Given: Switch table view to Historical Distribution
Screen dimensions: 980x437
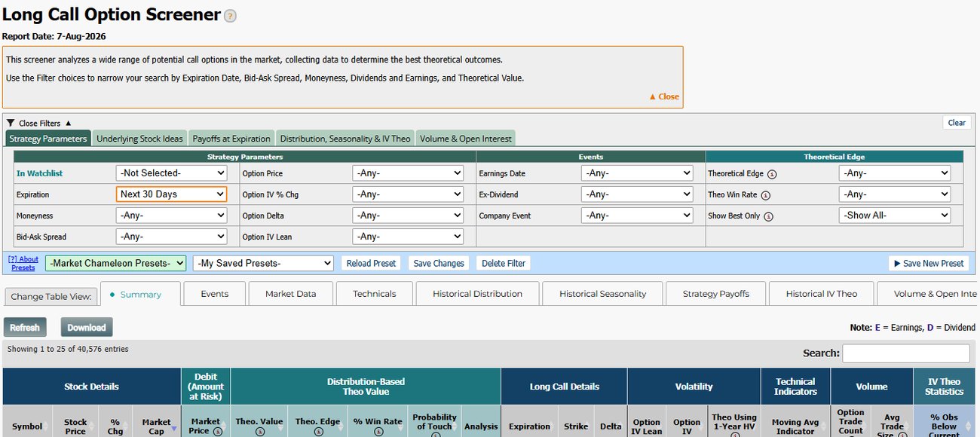Looking at the screenshot, I should (x=477, y=294).
